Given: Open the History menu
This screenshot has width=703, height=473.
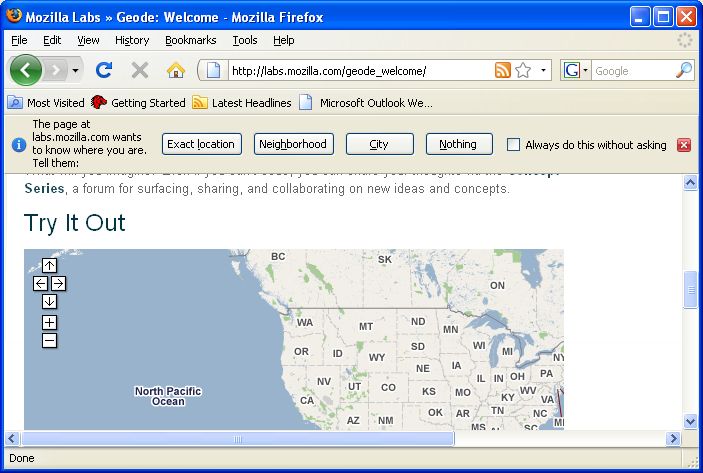Looking at the screenshot, I should [x=132, y=40].
